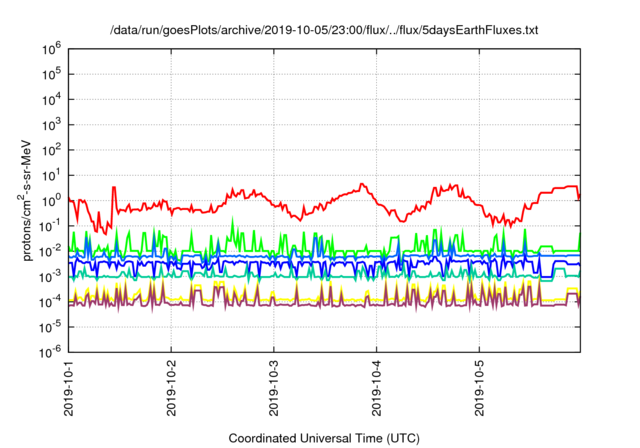
Task: Click the Coordinated Universal Time (UTC) axis title
Action: tap(324, 439)
